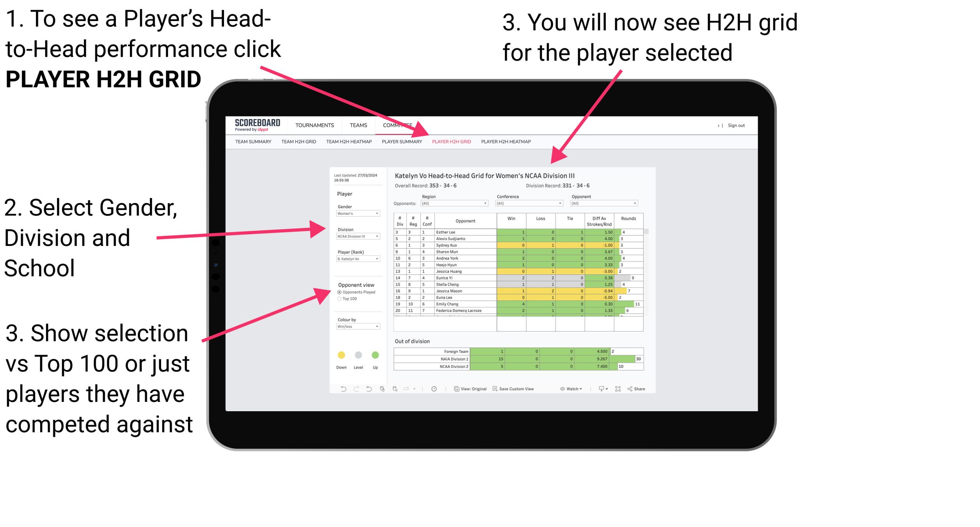Select Top 100 radio button

tap(340, 298)
